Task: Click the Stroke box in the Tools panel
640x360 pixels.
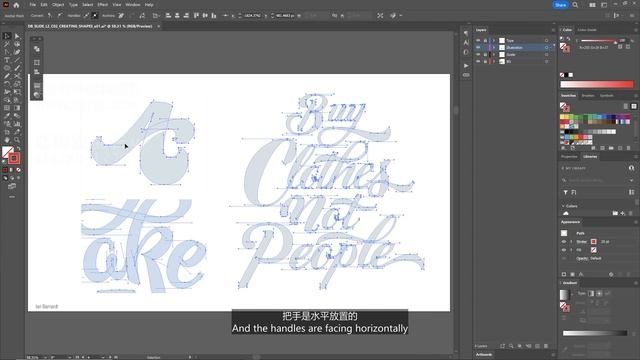Action: click(x=14, y=158)
